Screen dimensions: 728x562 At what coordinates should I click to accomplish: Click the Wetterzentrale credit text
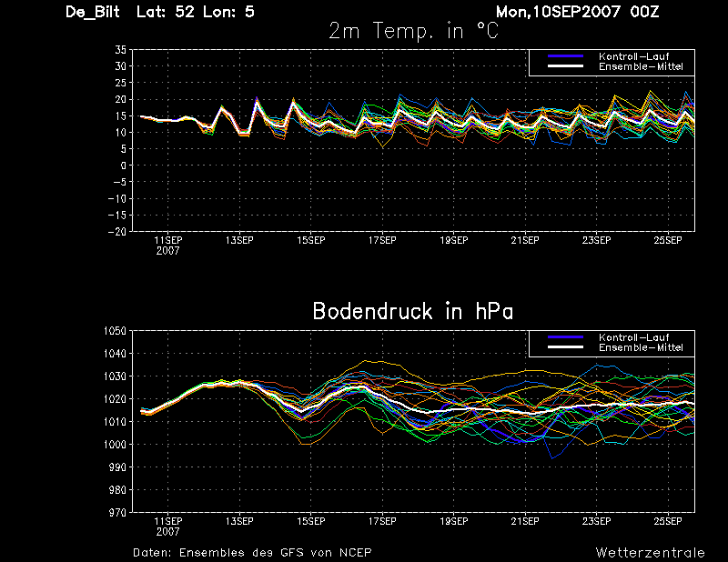[651, 552]
